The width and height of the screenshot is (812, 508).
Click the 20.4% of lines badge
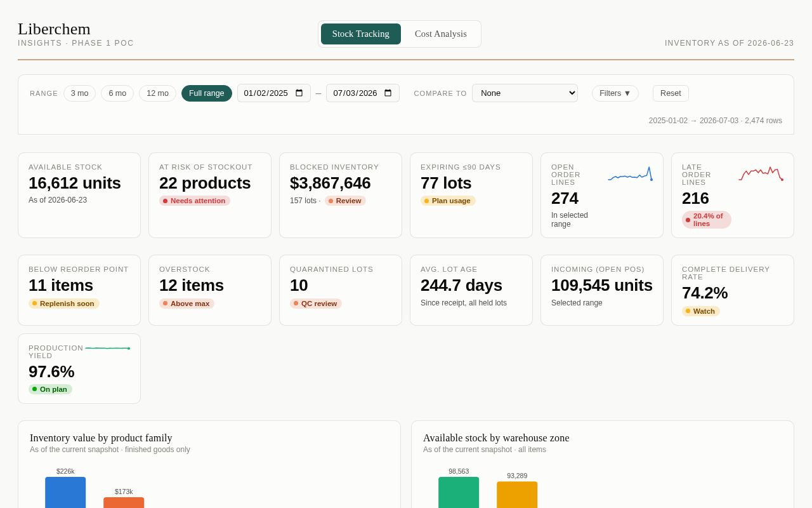707,220
